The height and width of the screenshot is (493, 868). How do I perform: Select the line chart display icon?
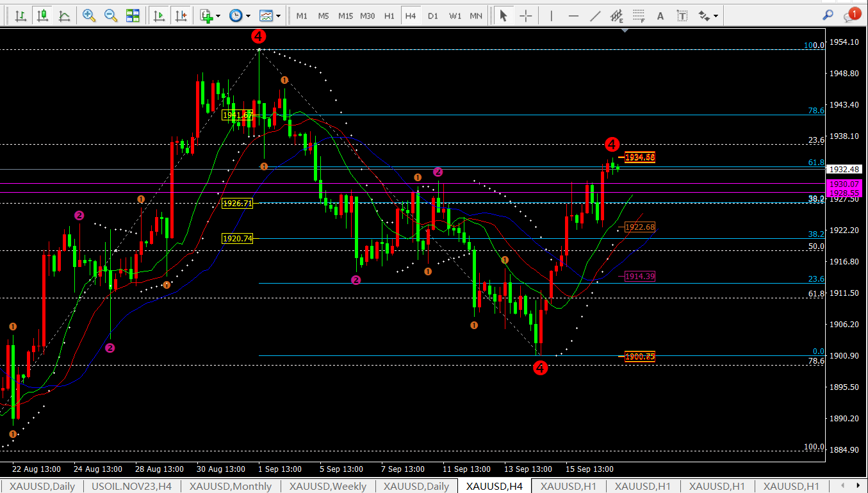tap(64, 16)
